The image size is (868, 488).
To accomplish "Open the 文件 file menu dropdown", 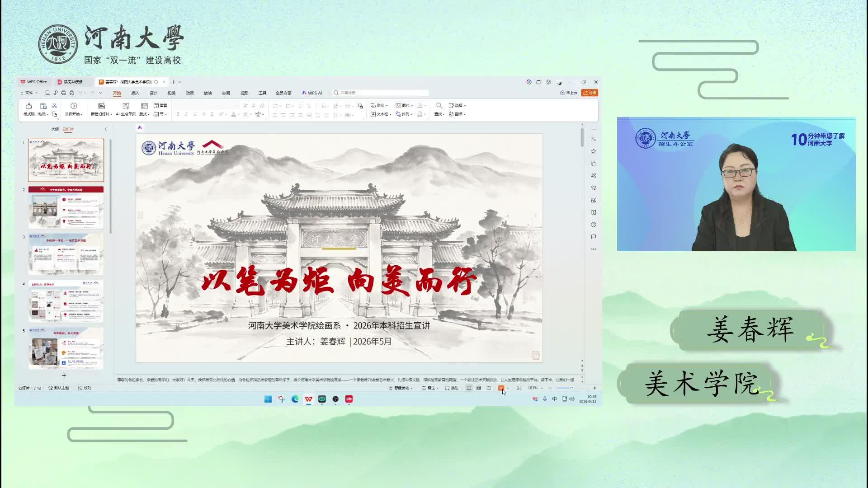I will tap(29, 93).
